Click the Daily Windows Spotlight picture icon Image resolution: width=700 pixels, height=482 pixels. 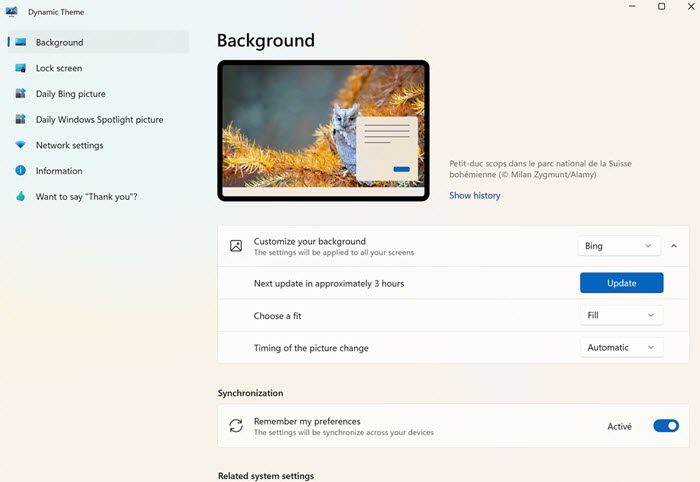coord(21,119)
